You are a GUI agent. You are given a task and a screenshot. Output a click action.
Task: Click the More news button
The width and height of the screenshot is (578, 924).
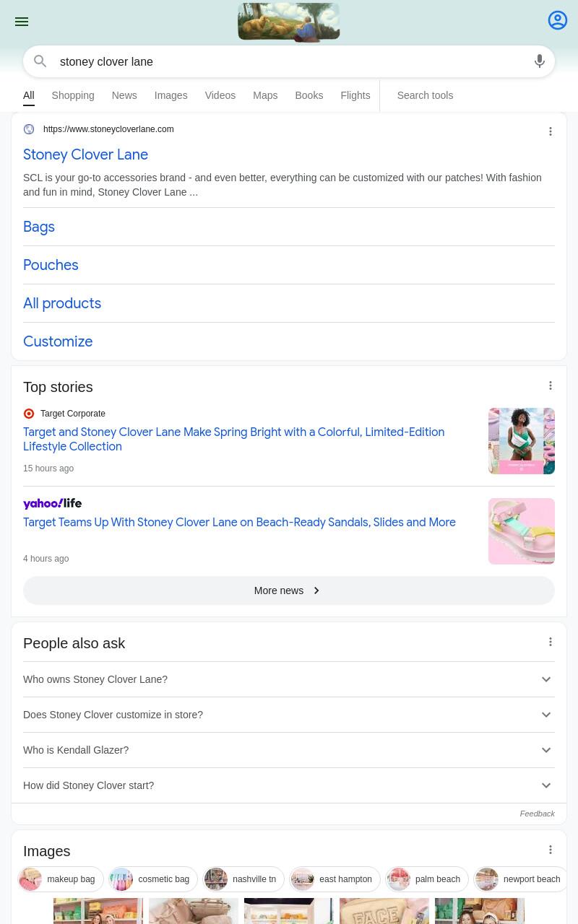[x=289, y=590]
